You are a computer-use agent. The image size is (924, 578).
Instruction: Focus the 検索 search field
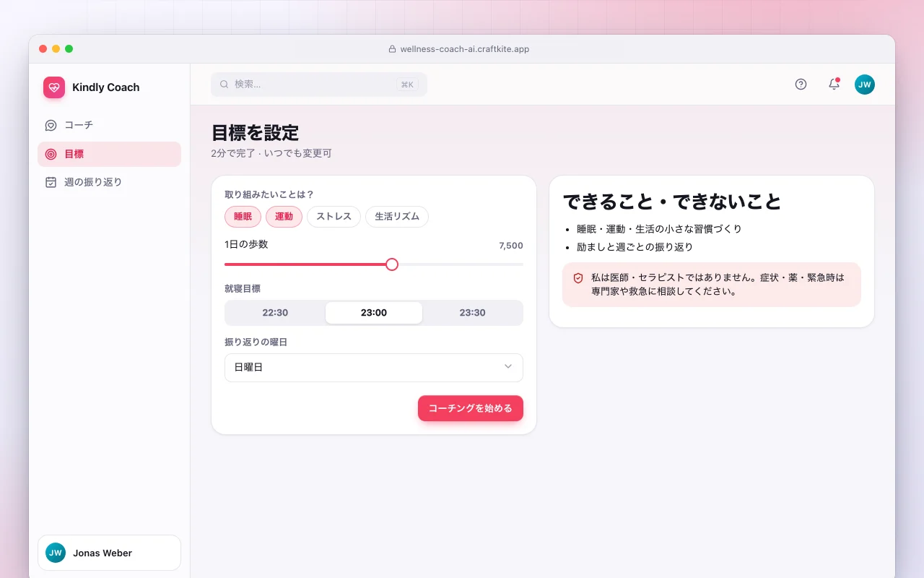pos(319,85)
